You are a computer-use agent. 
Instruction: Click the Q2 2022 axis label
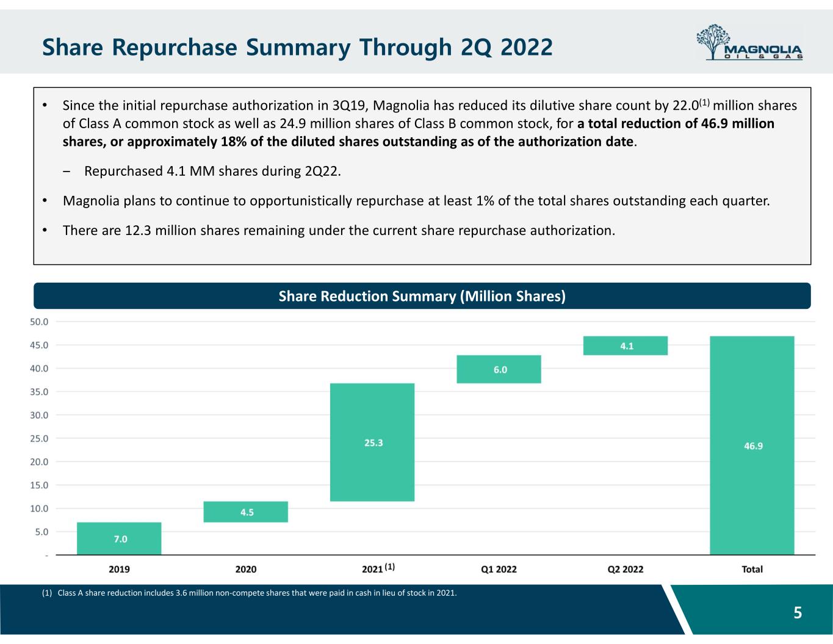(626, 569)
